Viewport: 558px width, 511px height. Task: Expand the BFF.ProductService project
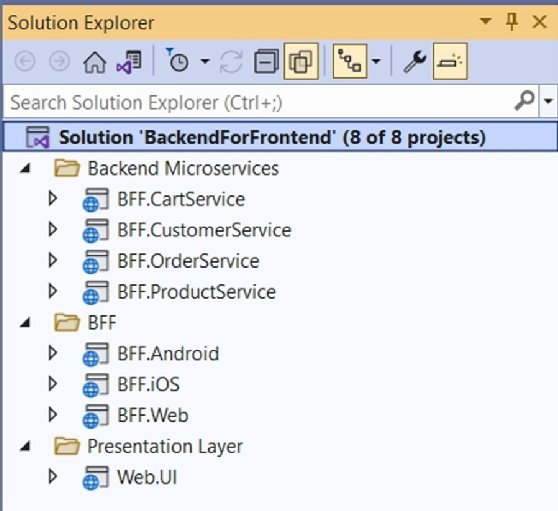[x=53, y=291]
